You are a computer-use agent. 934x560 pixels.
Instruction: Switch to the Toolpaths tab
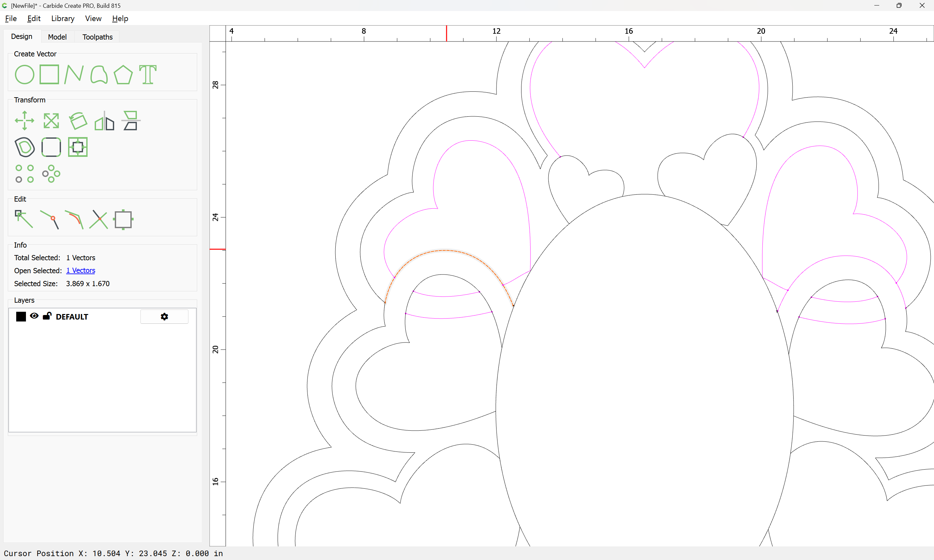click(97, 37)
